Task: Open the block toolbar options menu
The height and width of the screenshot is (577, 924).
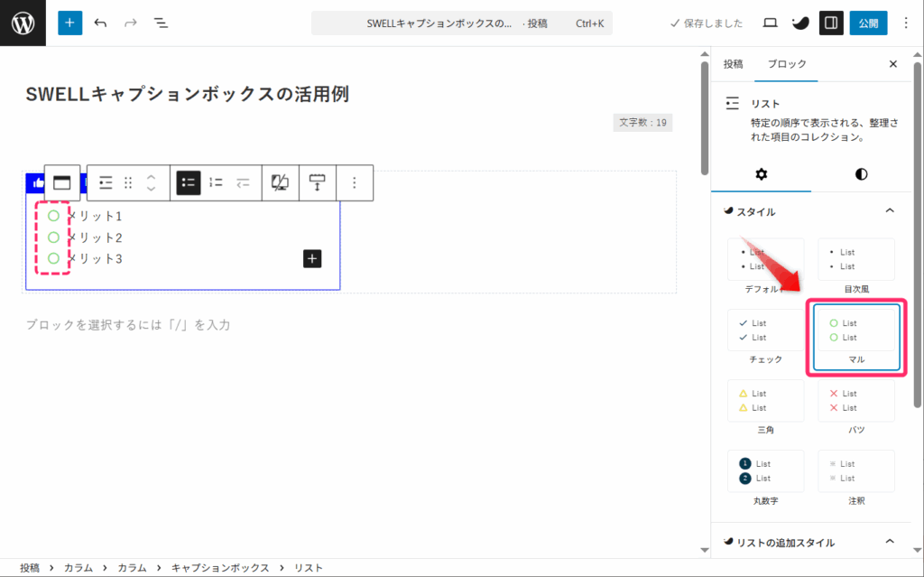Action: [x=354, y=183]
